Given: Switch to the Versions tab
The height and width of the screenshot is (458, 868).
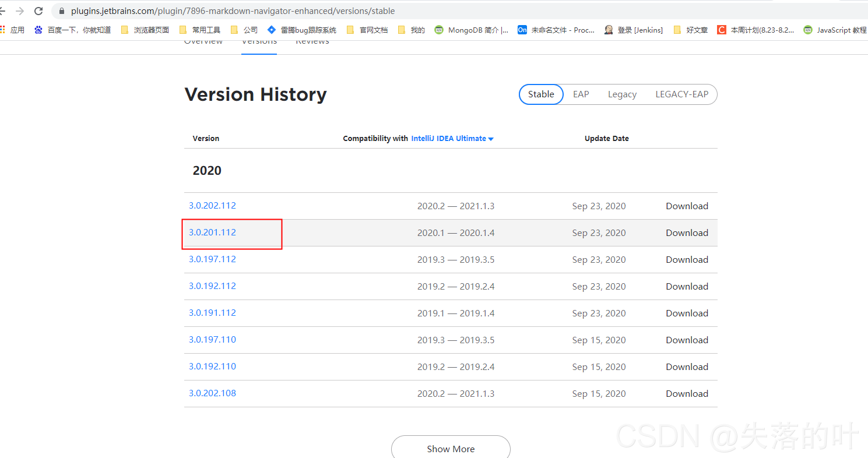Looking at the screenshot, I should click(x=259, y=41).
